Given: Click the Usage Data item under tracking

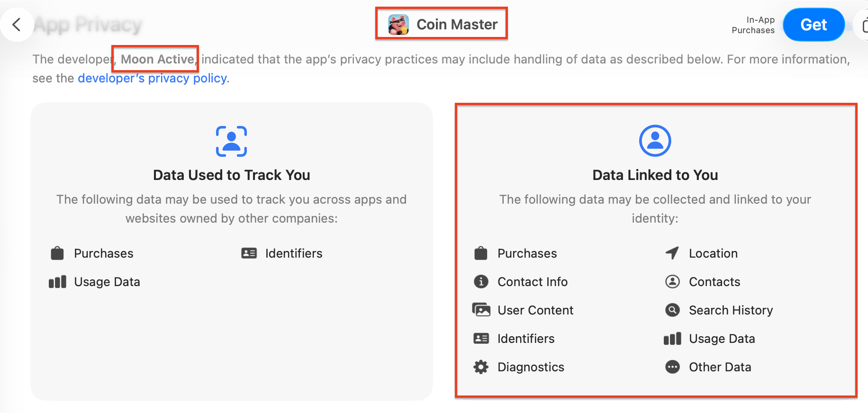Looking at the screenshot, I should pos(107,282).
